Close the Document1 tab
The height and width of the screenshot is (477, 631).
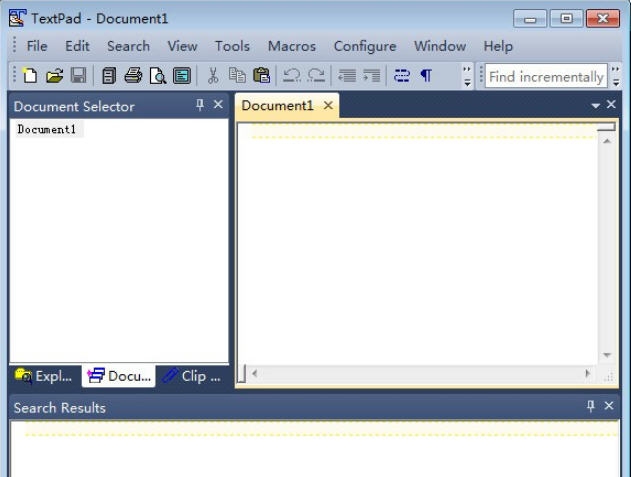click(328, 105)
